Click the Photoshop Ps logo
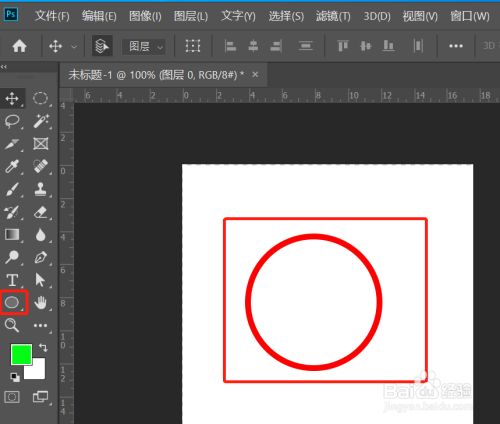Viewport: 500px width, 424px height. tap(11, 14)
